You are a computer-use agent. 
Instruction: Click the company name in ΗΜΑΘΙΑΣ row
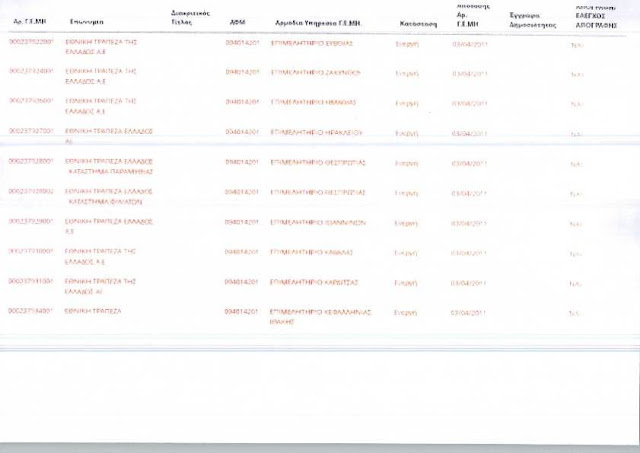pyautogui.click(x=100, y=106)
